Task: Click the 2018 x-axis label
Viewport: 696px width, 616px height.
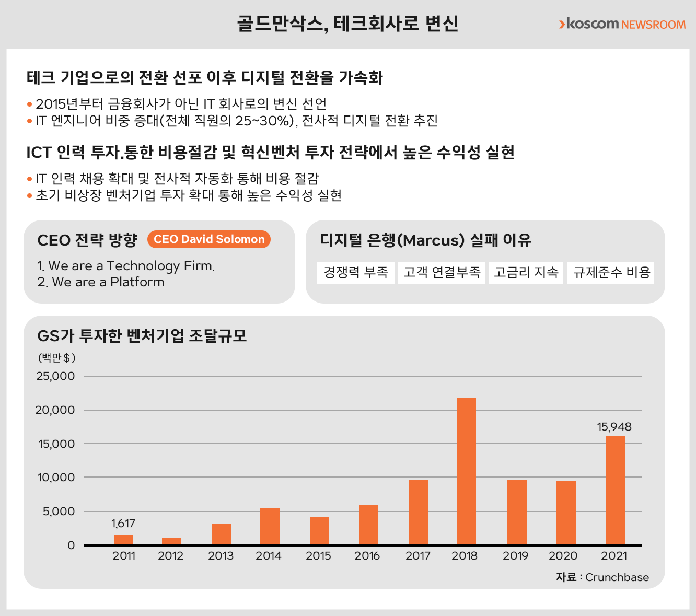Action: tap(465, 556)
